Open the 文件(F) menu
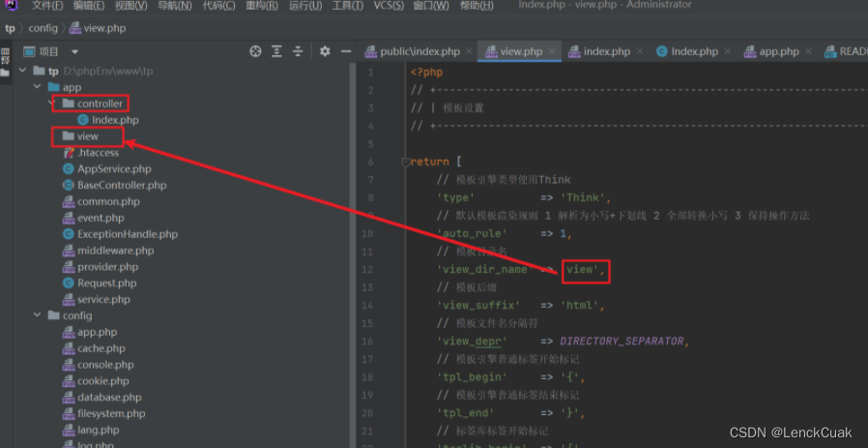 click(47, 6)
